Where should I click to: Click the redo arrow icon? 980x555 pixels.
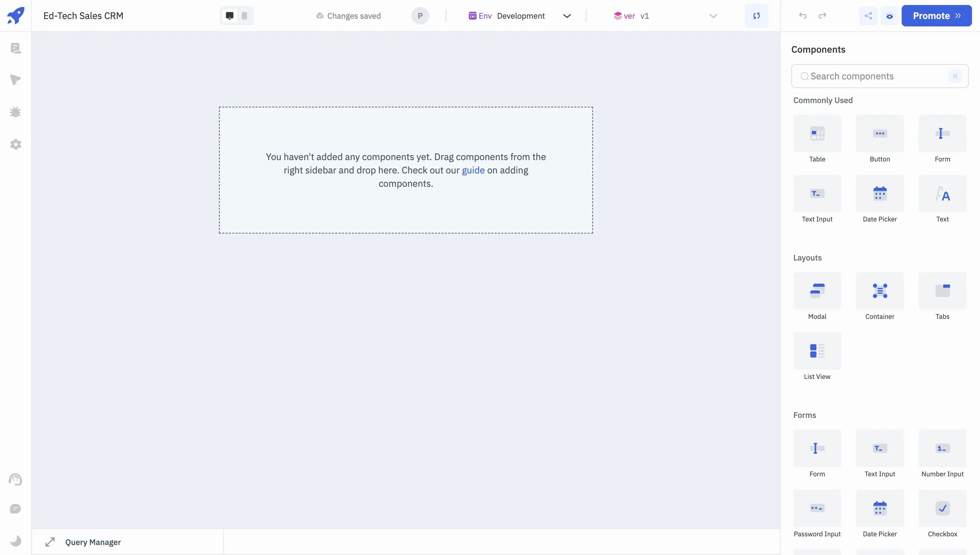pos(822,16)
